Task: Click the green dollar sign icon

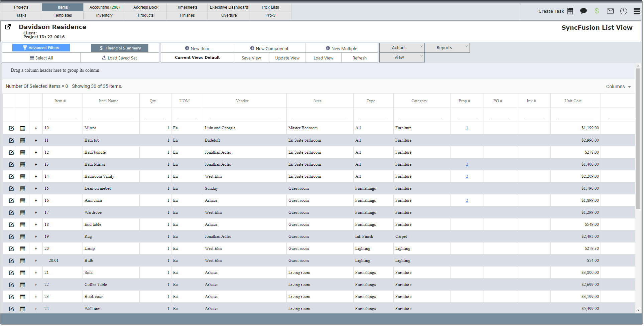Action: pyautogui.click(x=597, y=11)
